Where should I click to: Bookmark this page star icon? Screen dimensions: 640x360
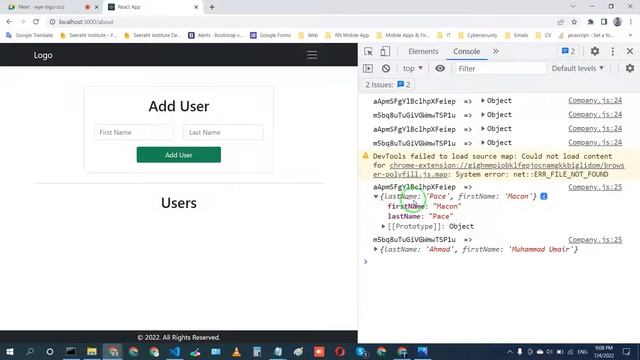574,22
